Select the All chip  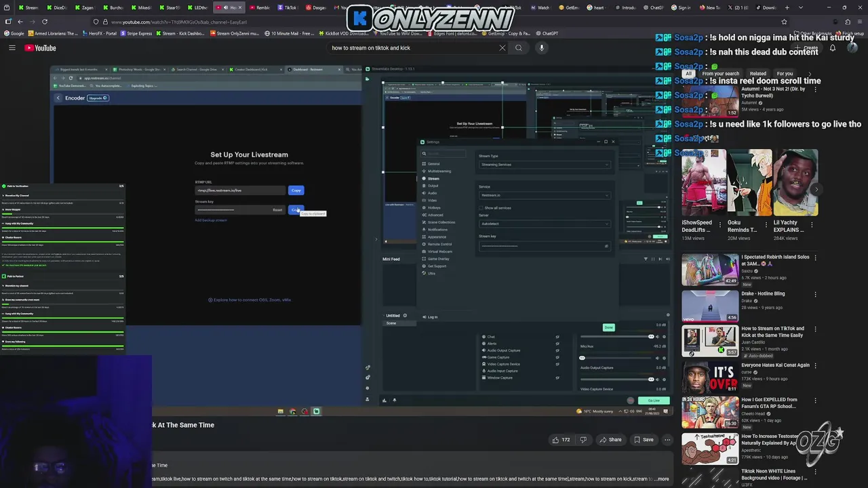[688, 73]
